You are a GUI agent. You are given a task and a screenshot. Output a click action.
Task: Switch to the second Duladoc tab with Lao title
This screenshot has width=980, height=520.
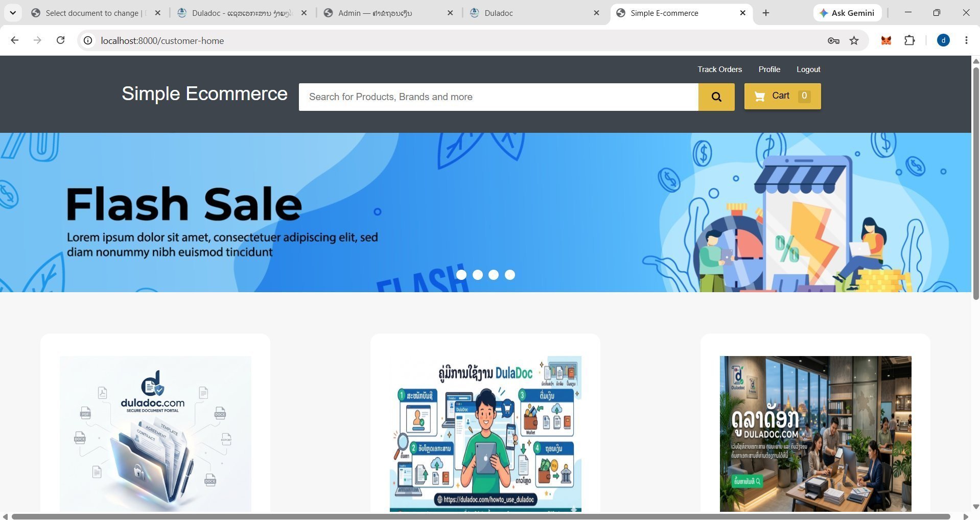(242, 13)
